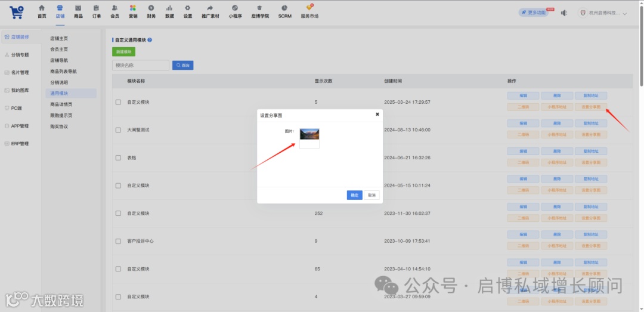Viewport: 644px width, 312px height.
Task: Select 我的图库 in the left sidebar
Action: (20, 90)
